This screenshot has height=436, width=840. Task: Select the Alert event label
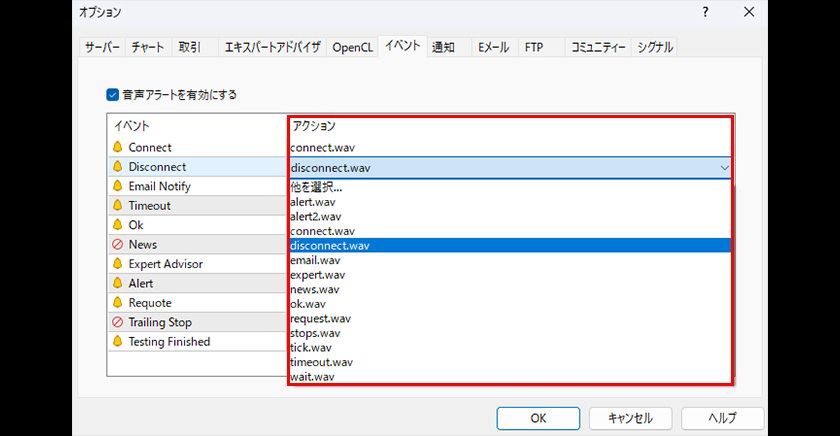(x=141, y=283)
